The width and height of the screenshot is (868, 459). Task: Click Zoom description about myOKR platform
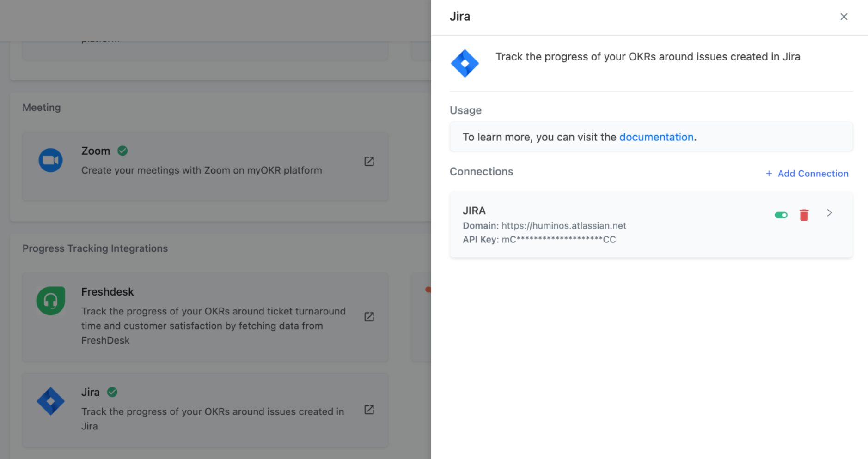click(202, 170)
